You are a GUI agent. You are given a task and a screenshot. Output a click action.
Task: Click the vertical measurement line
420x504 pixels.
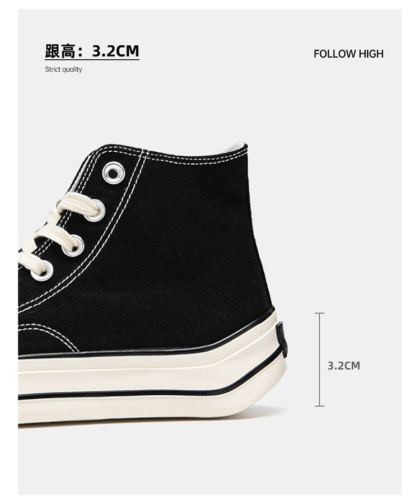tap(319, 360)
